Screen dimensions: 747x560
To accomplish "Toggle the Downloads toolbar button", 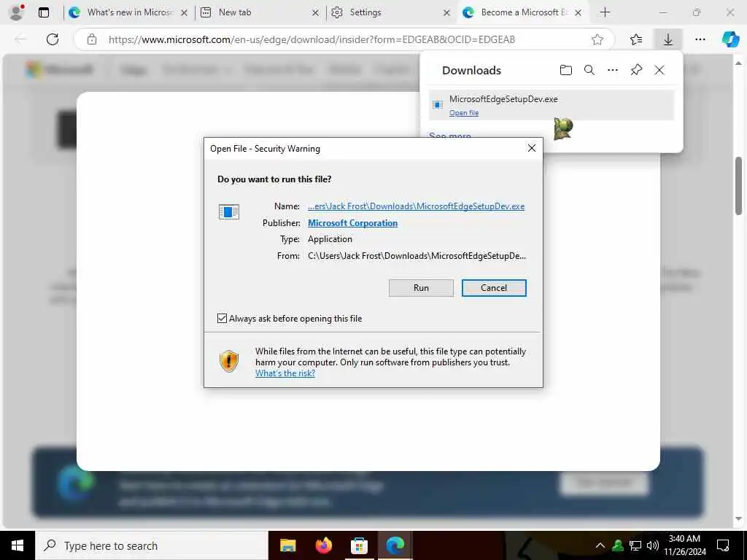I will pyautogui.click(x=668, y=39).
